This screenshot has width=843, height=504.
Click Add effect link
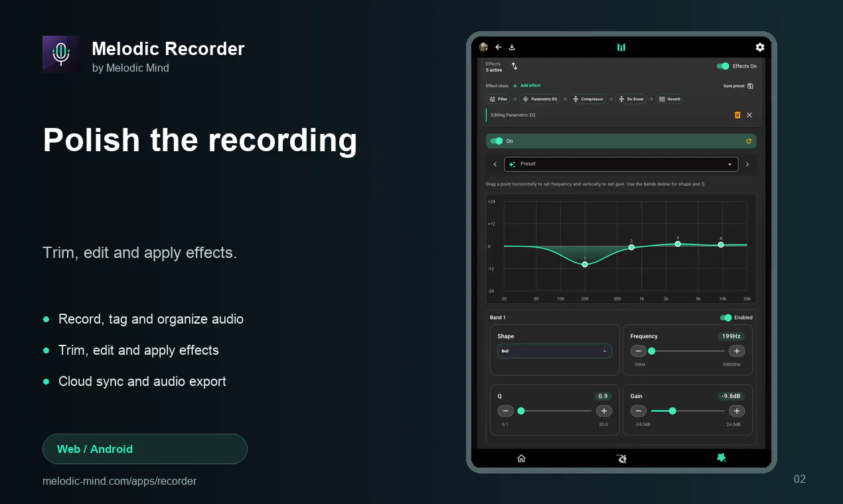tap(526, 86)
